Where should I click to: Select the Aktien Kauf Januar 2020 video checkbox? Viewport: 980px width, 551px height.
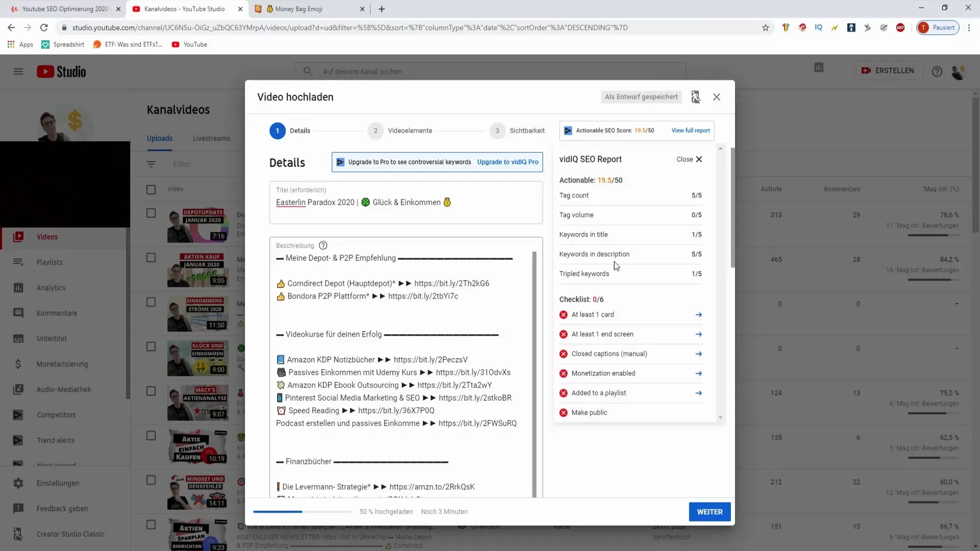point(151,258)
